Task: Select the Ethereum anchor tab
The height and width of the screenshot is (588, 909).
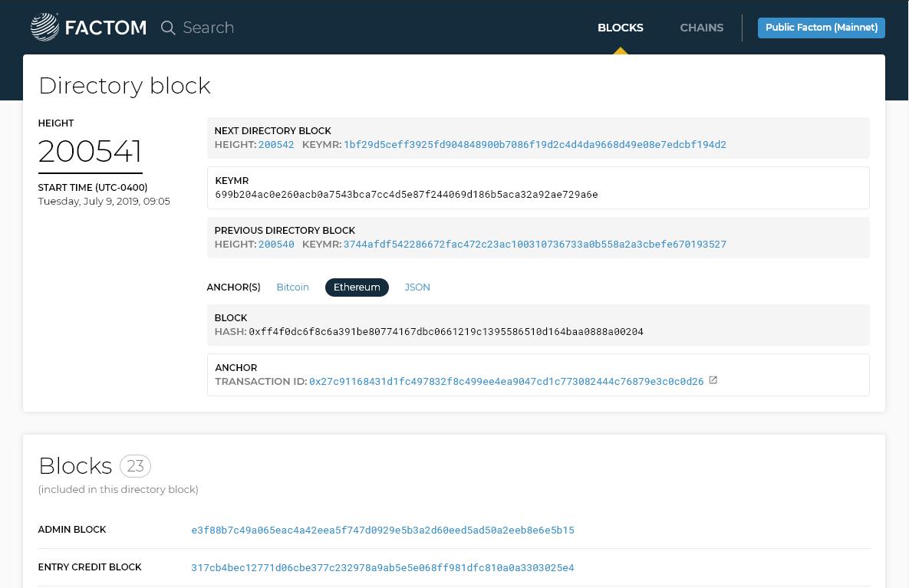Action: click(x=357, y=287)
